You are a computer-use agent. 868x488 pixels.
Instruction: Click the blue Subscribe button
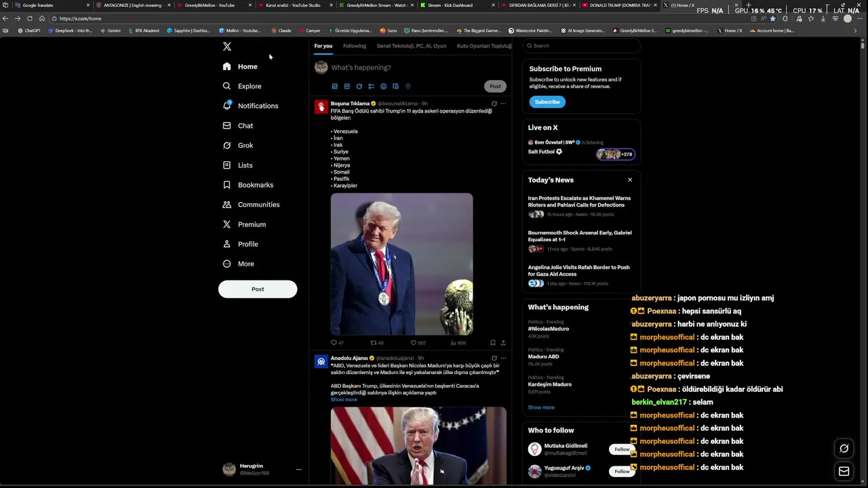pyautogui.click(x=547, y=102)
